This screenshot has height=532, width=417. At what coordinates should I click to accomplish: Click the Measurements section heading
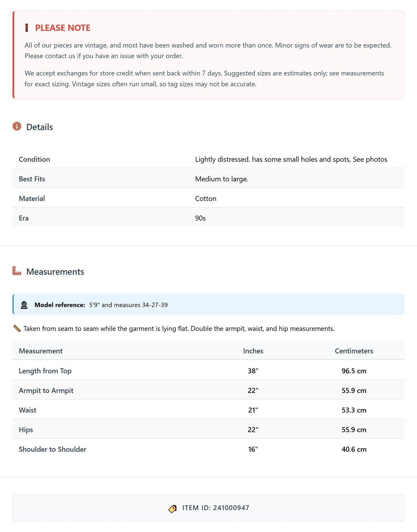pos(55,271)
